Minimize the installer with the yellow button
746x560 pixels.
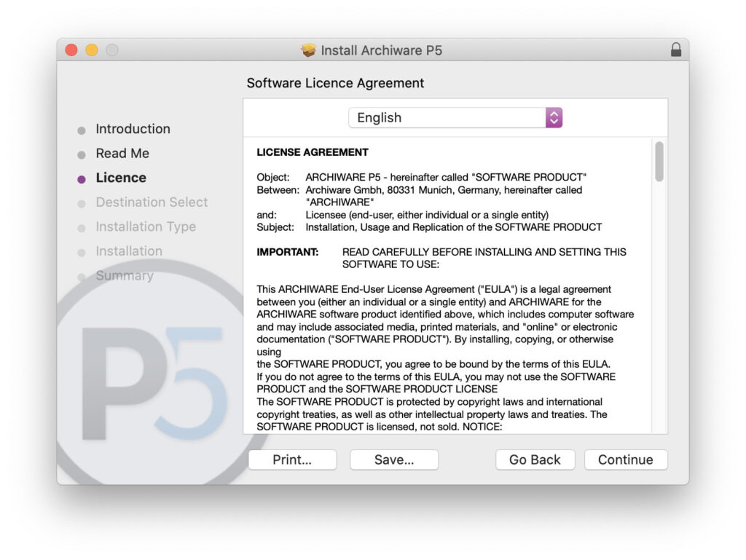[x=91, y=50]
